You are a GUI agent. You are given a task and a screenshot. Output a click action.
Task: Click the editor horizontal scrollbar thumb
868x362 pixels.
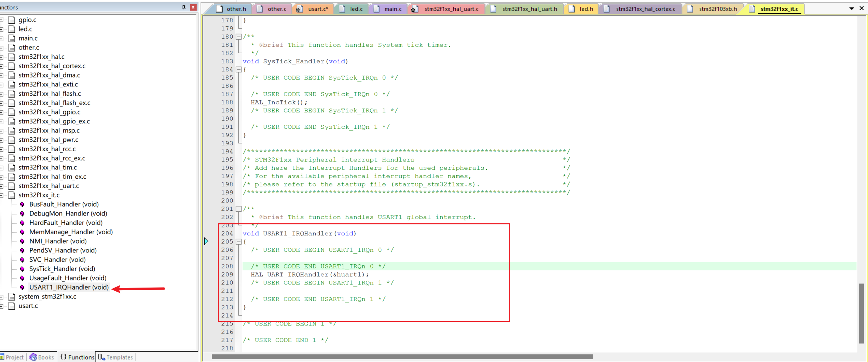pyautogui.click(x=402, y=357)
